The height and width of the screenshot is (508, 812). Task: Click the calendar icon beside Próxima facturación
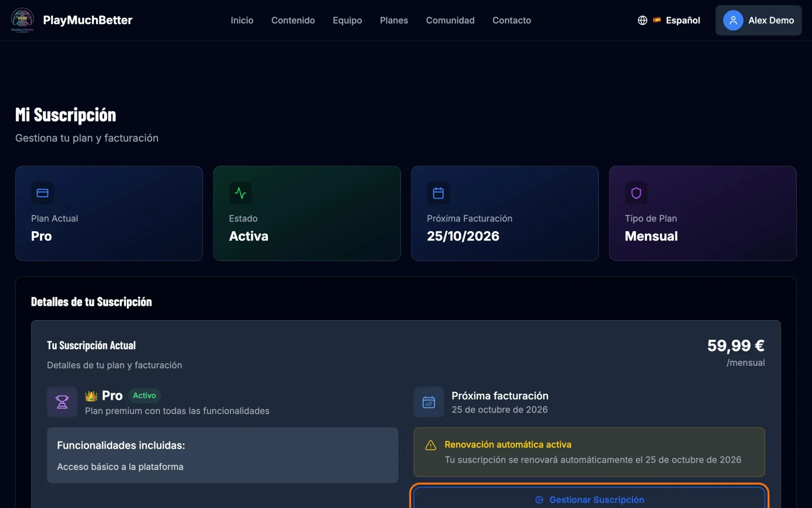429,402
